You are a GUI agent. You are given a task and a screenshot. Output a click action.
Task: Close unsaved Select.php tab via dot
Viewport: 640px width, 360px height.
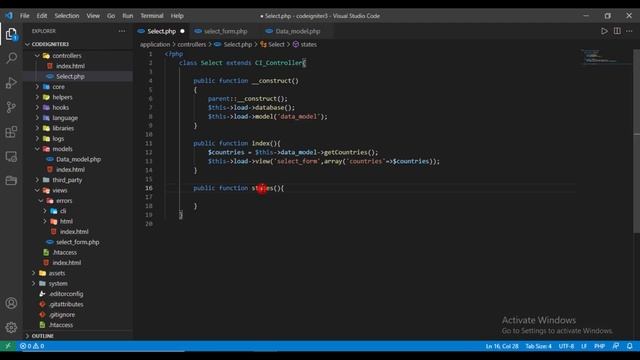click(182, 31)
